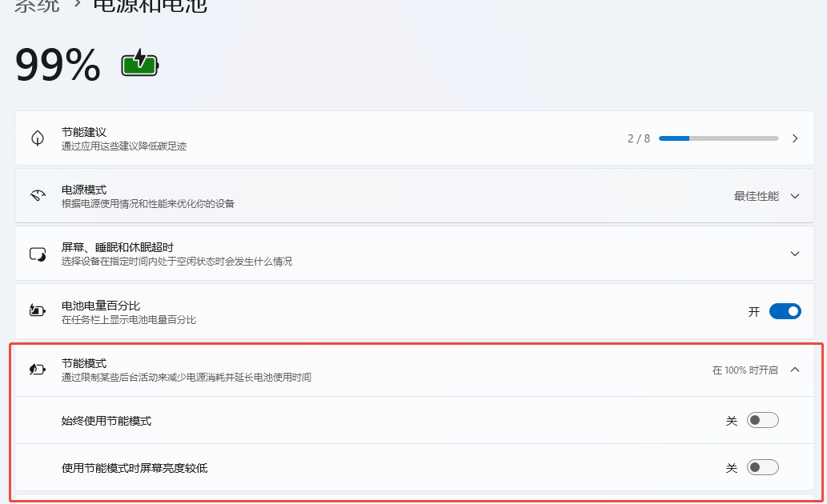Turn off the 电池电量百分比 toggle
Screen dimensions: 827x504
pyautogui.click(x=785, y=311)
